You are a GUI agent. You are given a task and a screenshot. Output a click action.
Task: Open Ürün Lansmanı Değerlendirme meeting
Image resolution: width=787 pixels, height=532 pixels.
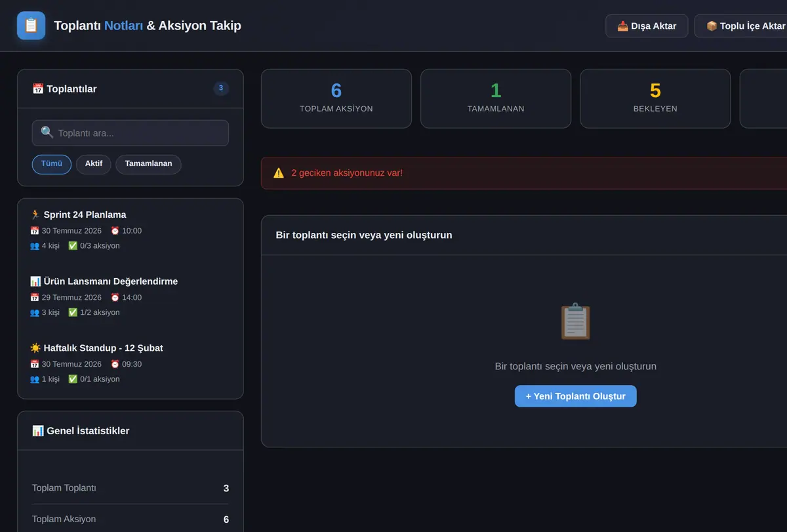click(131, 298)
